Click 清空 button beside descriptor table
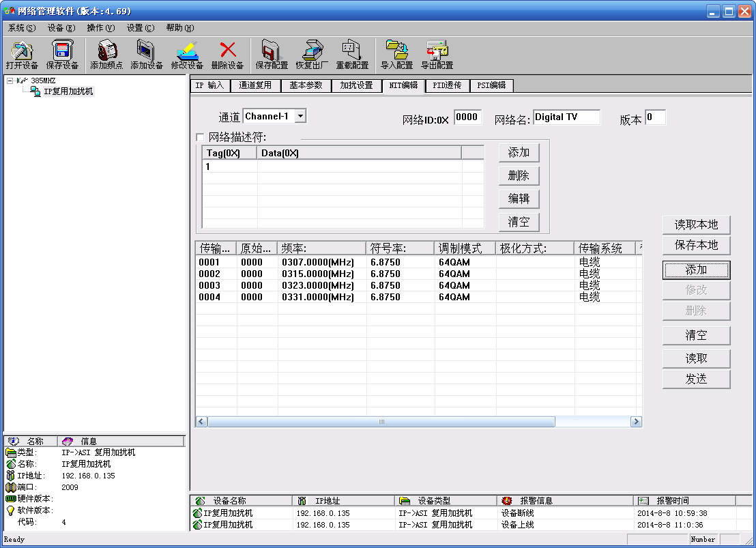The width and height of the screenshot is (756, 548). coord(519,222)
